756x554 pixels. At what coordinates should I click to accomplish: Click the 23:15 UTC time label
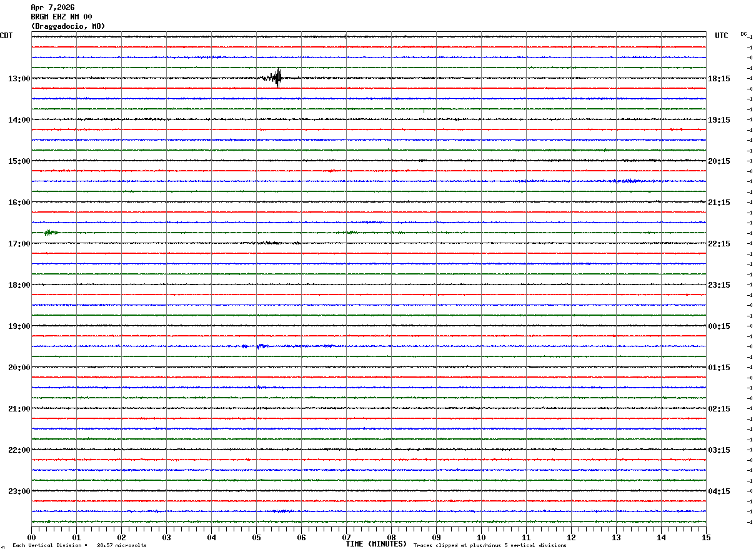pos(719,285)
